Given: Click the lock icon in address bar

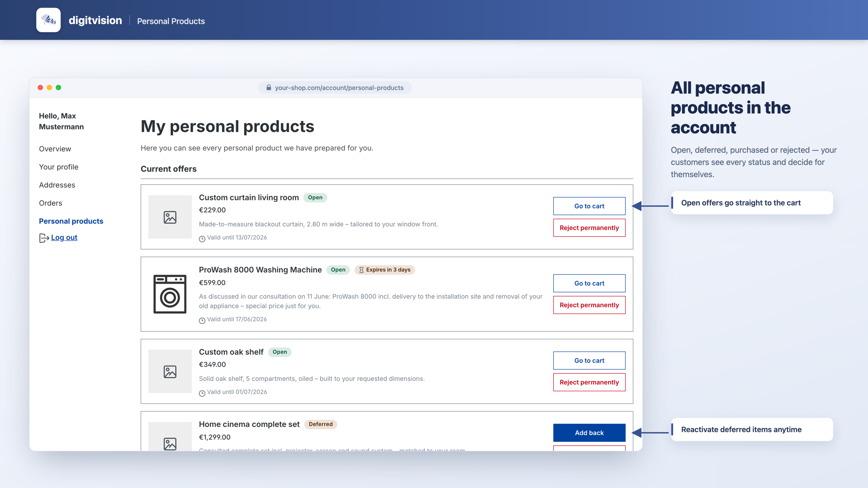Looking at the screenshot, I should click(269, 88).
